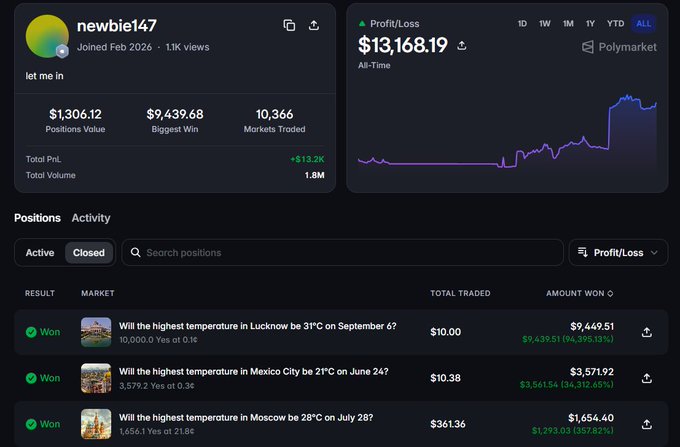Share the Lucknow 31°C position result
This screenshot has height=447, width=680.
647,332
